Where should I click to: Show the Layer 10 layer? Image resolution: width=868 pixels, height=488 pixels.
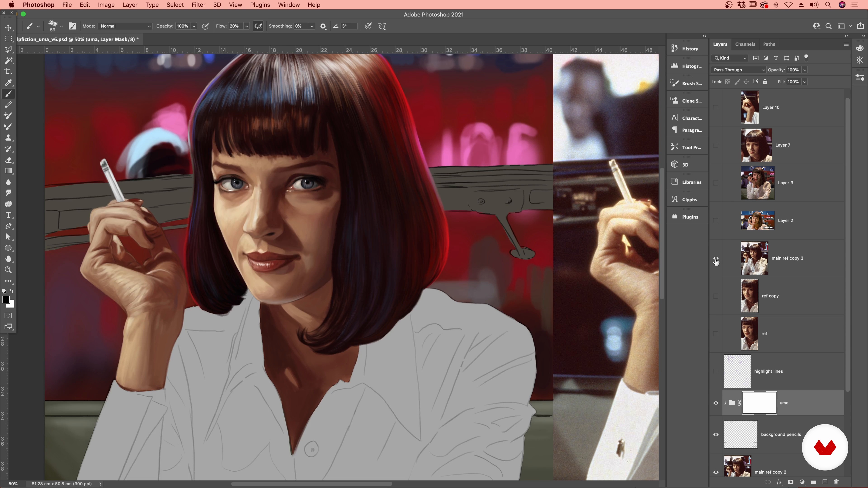pyautogui.click(x=716, y=108)
